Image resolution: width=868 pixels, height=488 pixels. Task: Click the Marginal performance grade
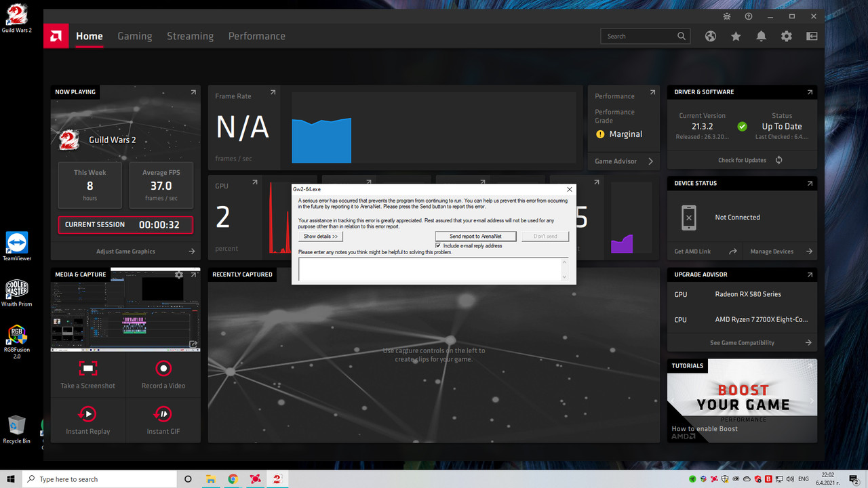tap(625, 134)
